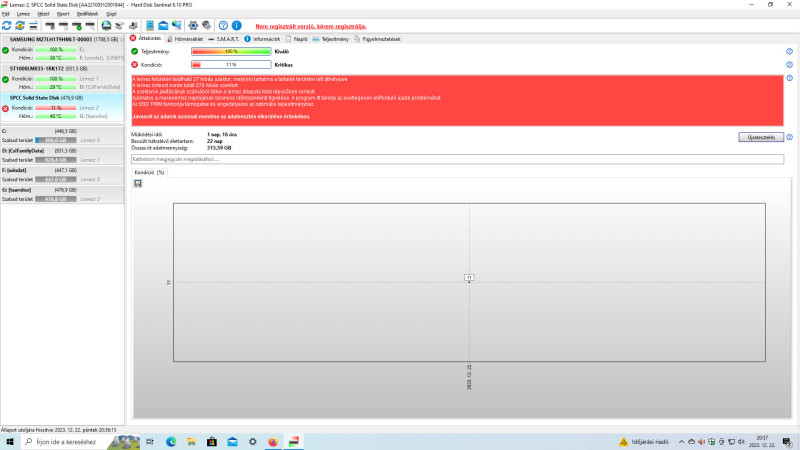Viewport: 800px width, 450px height.
Task: Open the notification center icon
Action: click(x=787, y=442)
